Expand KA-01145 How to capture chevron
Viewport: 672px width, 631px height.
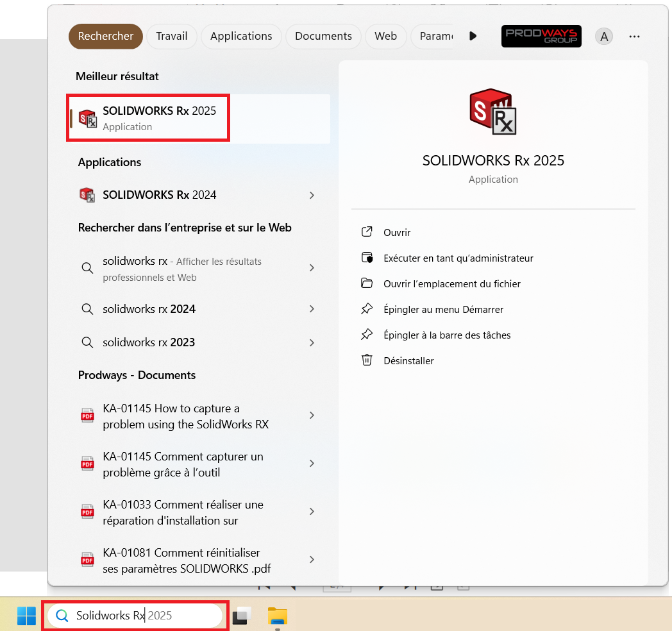click(x=312, y=416)
